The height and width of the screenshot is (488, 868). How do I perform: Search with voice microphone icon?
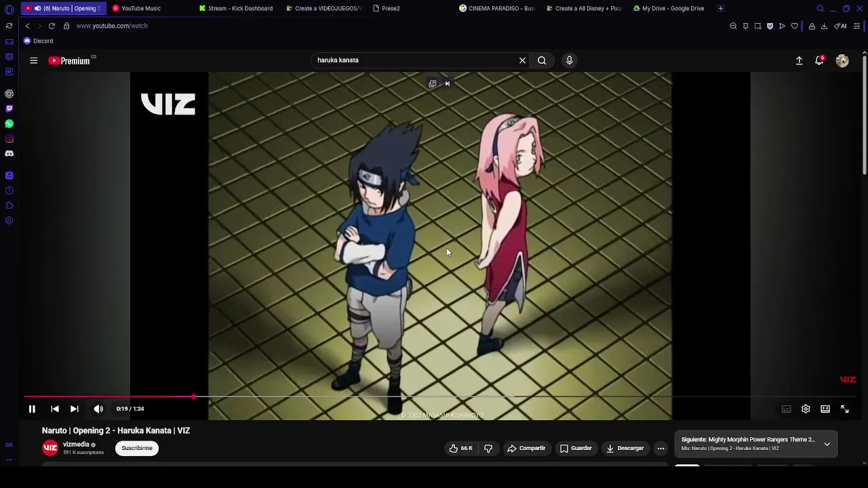click(x=569, y=60)
